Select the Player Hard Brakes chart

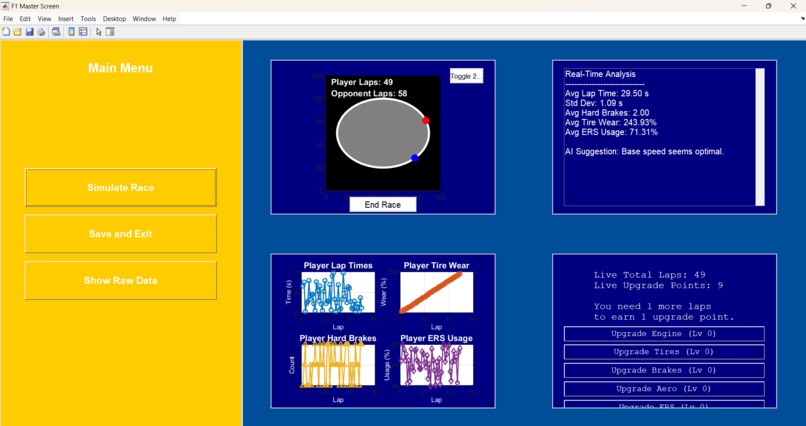[x=338, y=365]
